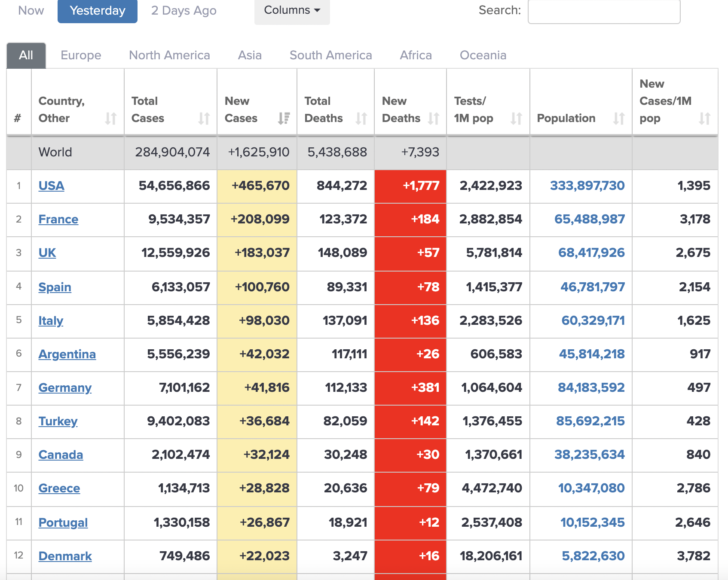The image size is (728, 580).
Task: Filter table by Asia tab
Action: point(250,55)
